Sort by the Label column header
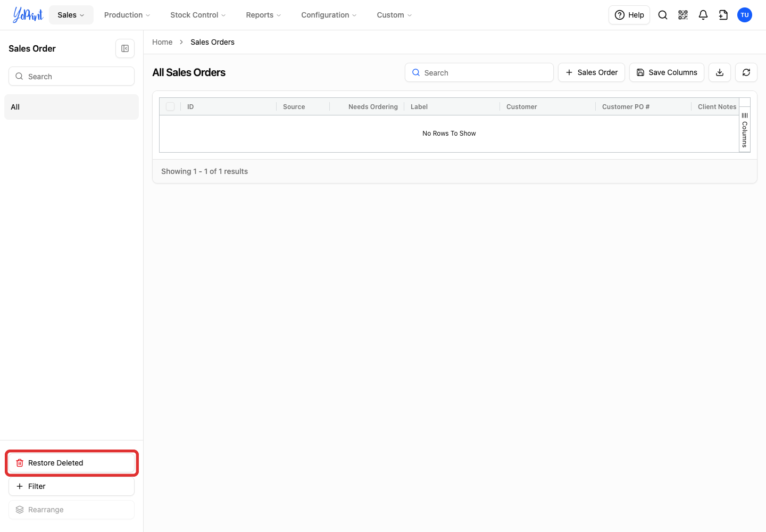 pos(452,106)
